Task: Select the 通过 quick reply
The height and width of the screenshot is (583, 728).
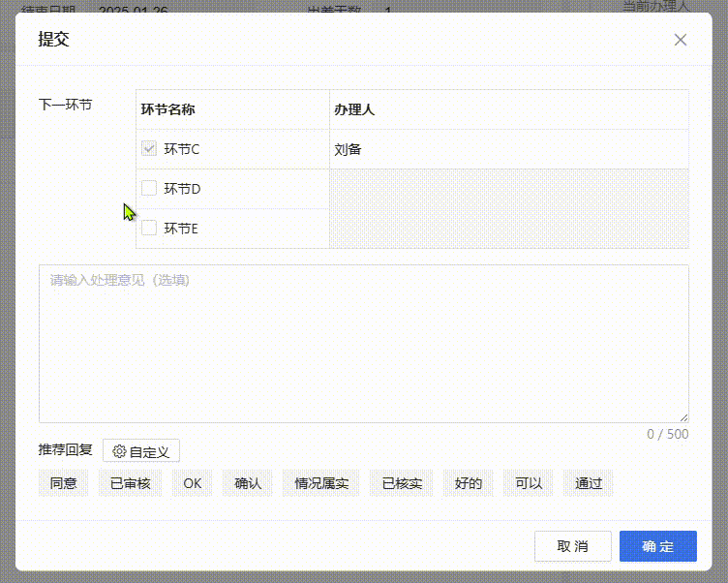Action: pyautogui.click(x=589, y=483)
